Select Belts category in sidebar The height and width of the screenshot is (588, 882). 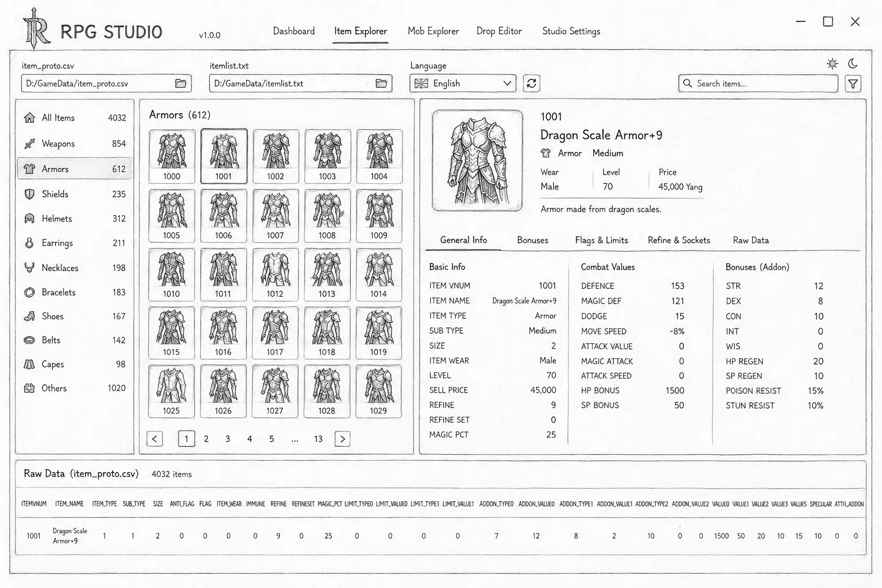(75, 340)
